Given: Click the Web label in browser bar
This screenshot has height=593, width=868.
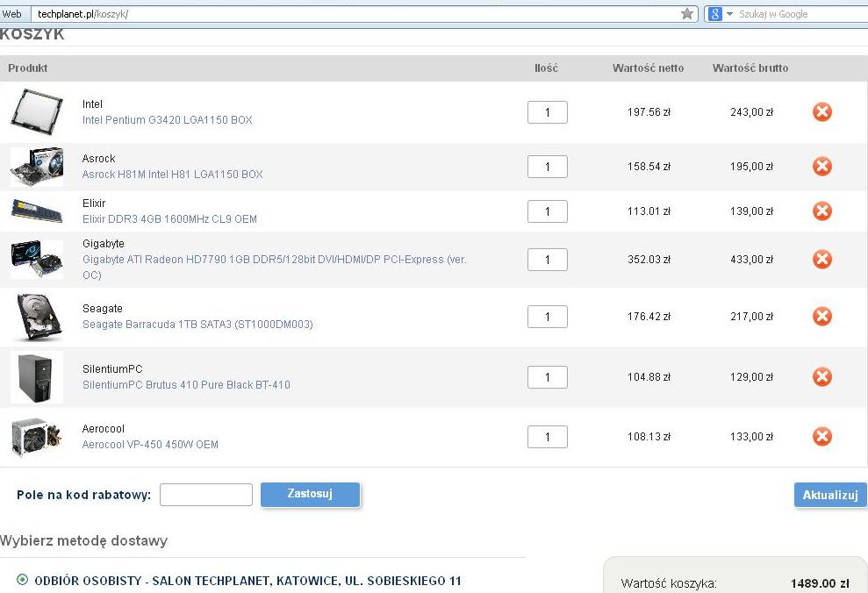Looking at the screenshot, I should click(11, 14).
